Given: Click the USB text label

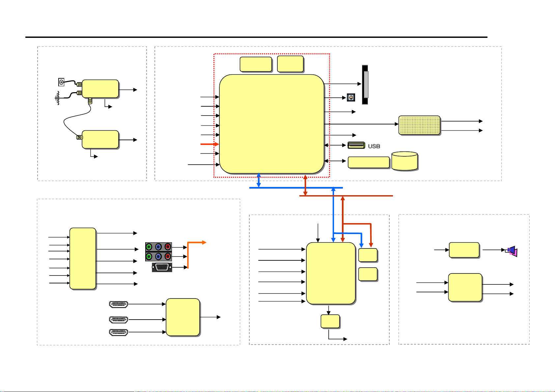Looking at the screenshot, I should click(374, 146).
